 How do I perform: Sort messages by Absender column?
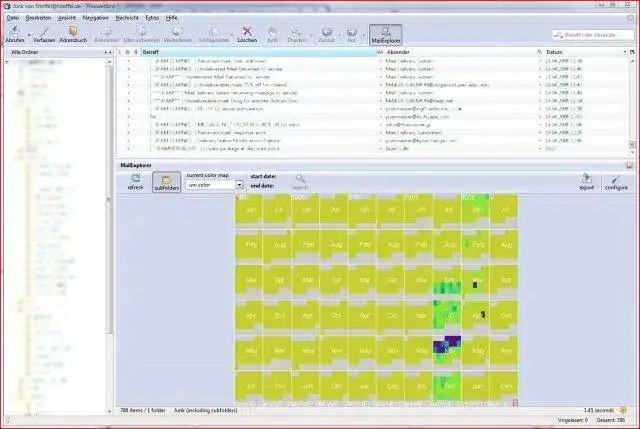[x=459, y=52]
